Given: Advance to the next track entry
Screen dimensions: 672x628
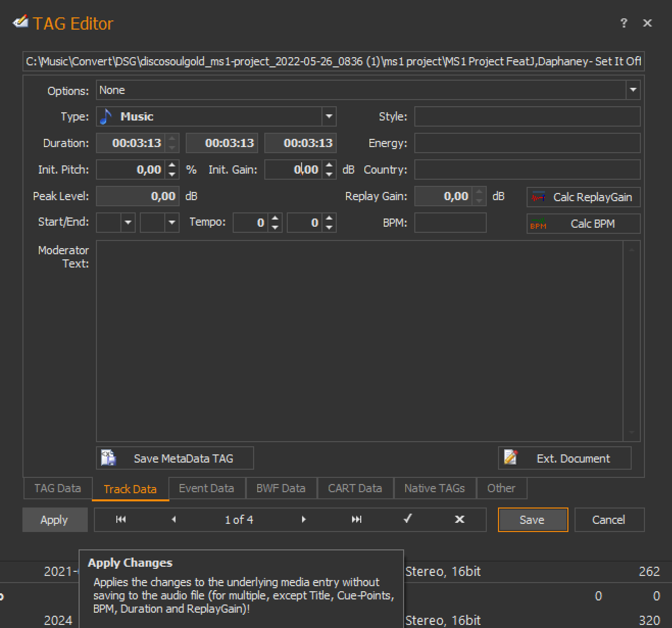Looking at the screenshot, I should pyautogui.click(x=304, y=519).
